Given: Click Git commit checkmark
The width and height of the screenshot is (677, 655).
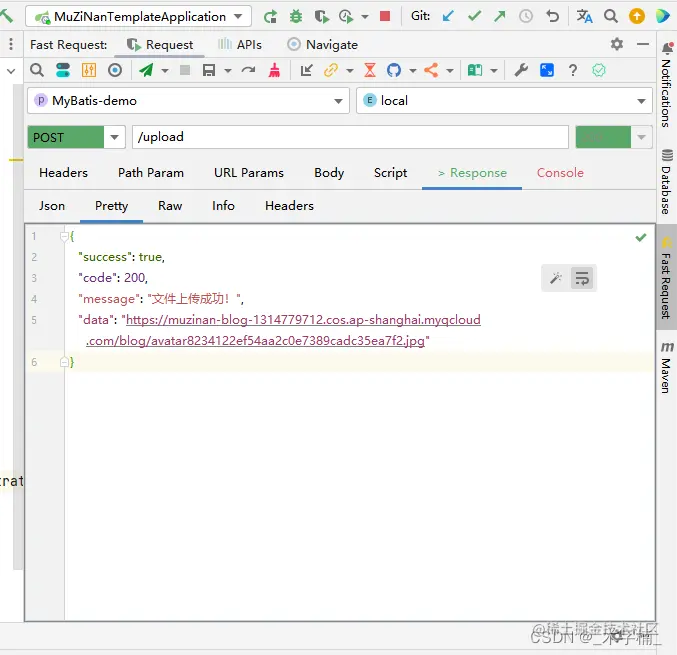Looking at the screenshot, I should coord(475,16).
